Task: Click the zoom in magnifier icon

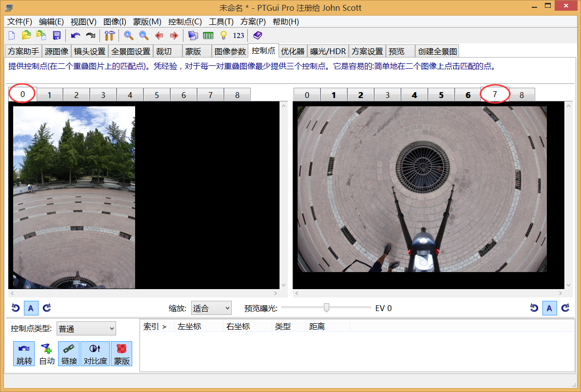Action: 129,35
